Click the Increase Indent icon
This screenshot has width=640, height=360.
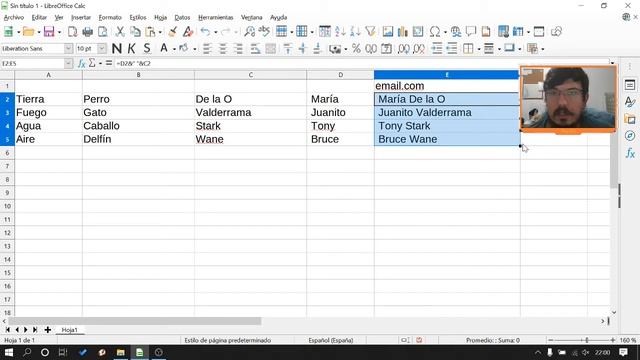(437, 49)
